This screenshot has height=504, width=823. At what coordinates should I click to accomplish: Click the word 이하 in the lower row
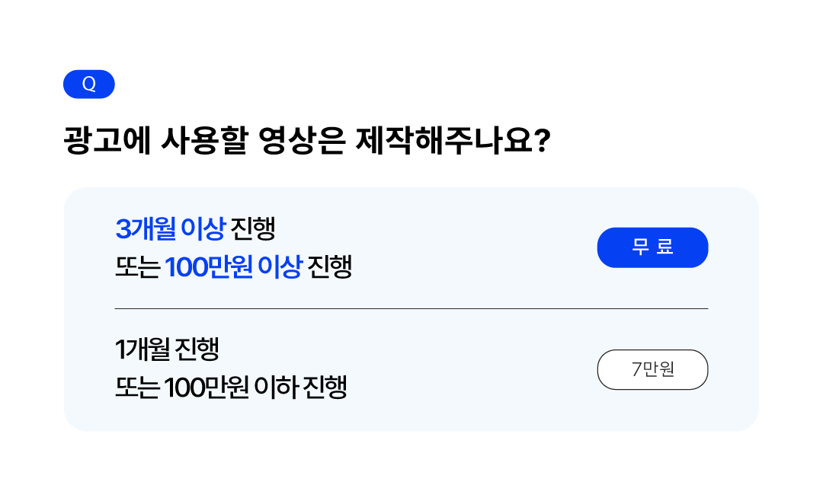(274, 388)
